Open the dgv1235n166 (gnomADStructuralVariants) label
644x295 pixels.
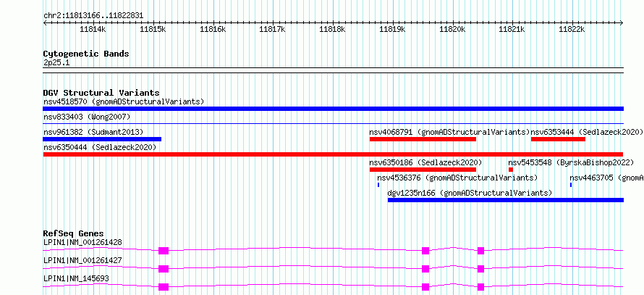[x=470, y=193]
